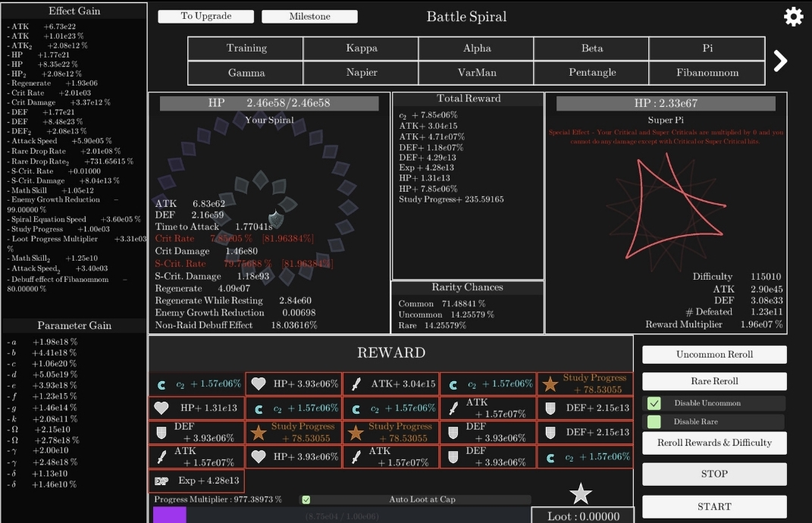Click the EXP icon in Exp reward
Viewport: 812px width, 523px height.
click(161, 481)
